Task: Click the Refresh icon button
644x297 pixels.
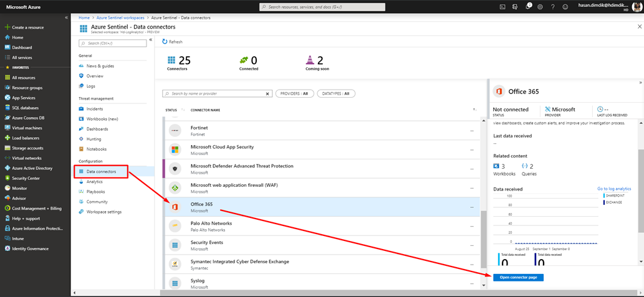Action: pos(165,42)
